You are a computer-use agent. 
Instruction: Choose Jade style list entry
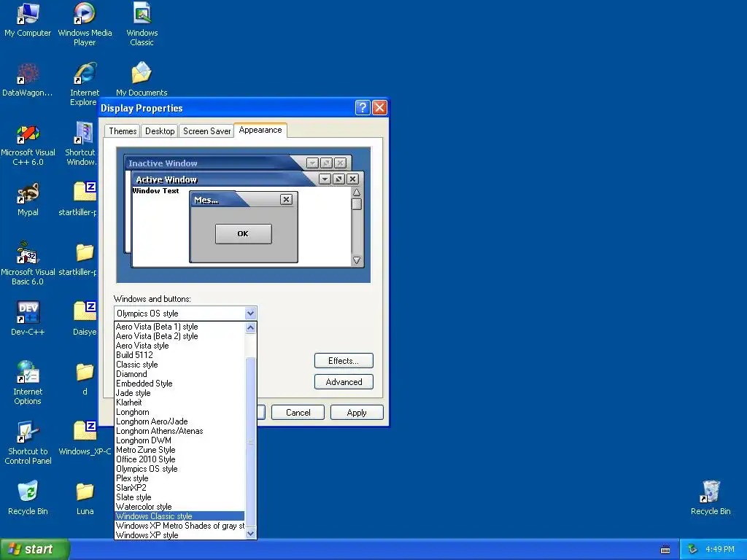(179, 393)
